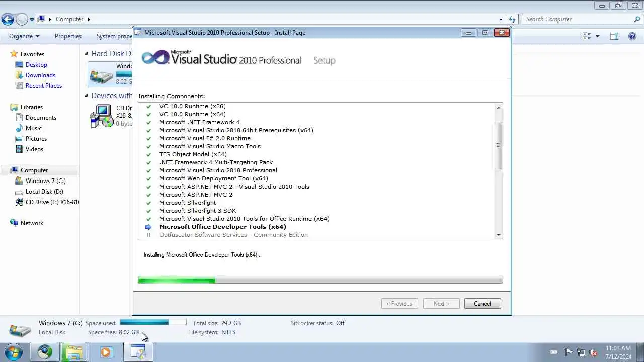Select Favorites in navigation pane
This screenshot has height=362, width=644.
pos(32,54)
